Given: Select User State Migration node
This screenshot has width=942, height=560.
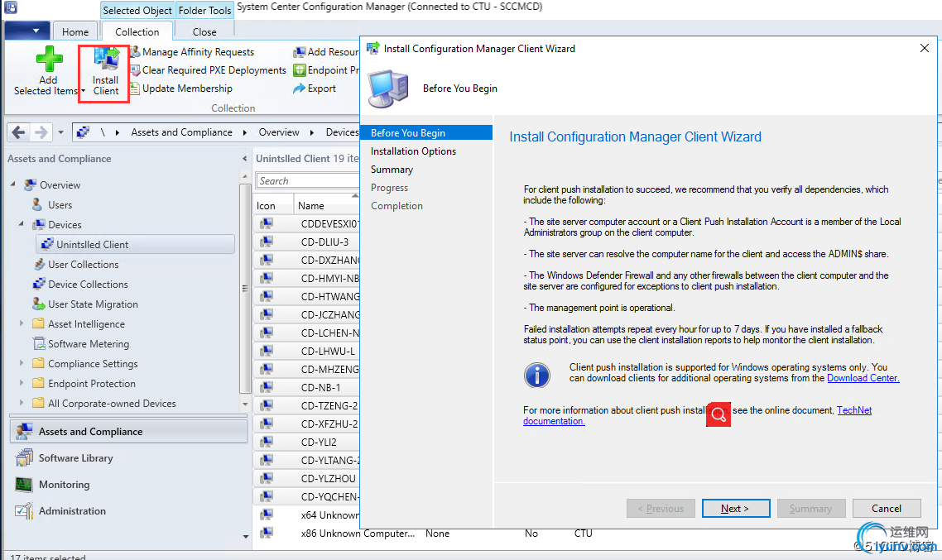Looking at the screenshot, I should [93, 304].
